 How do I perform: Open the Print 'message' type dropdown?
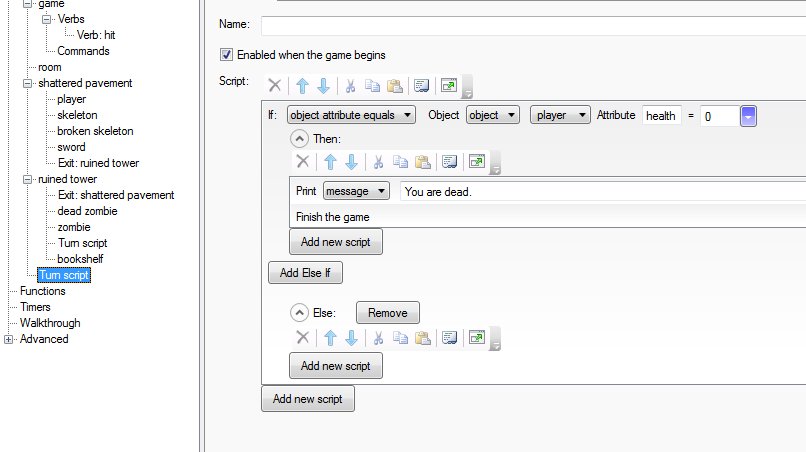click(357, 191)
